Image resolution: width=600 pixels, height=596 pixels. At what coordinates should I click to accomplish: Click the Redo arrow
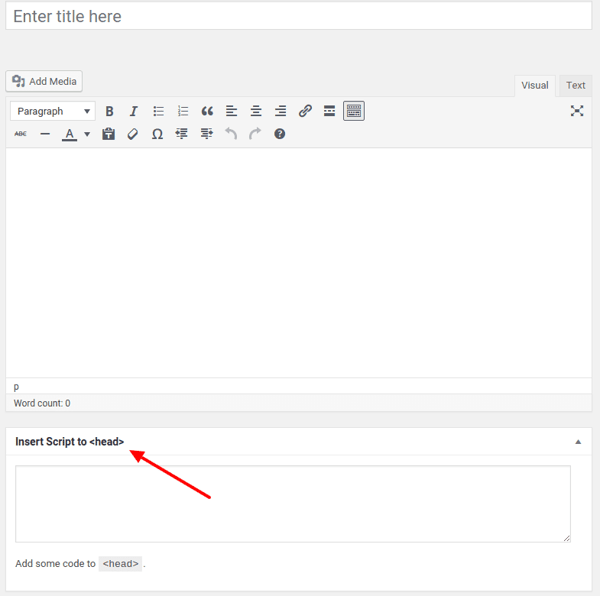tap(255, 134)
